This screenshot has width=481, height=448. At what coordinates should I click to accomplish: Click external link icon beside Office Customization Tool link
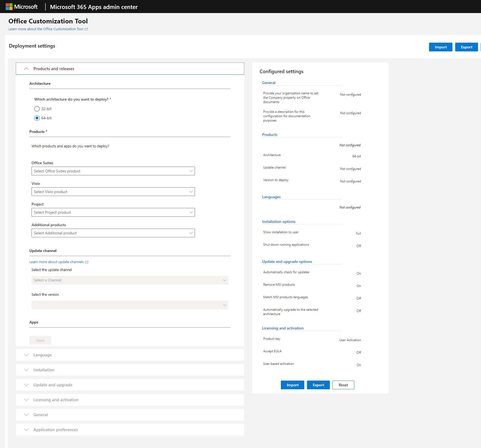tap(86, 29)
